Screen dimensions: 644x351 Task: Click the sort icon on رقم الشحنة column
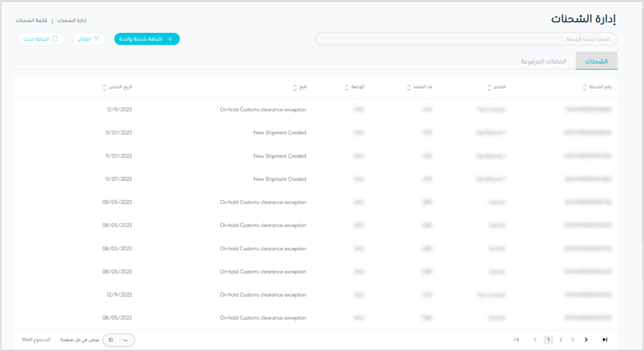pyautogui.click(x=584, y=87)
